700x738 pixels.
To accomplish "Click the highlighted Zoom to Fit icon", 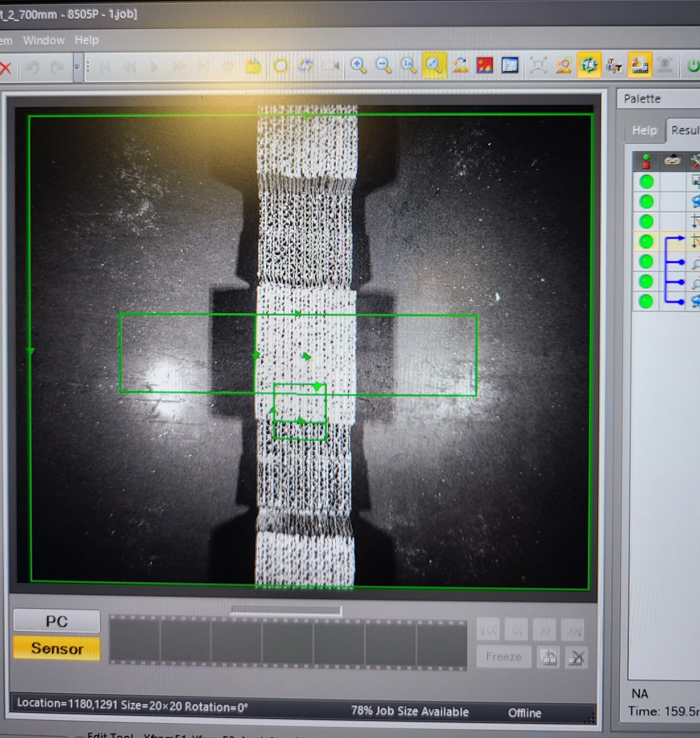I will tap(434, 66).
